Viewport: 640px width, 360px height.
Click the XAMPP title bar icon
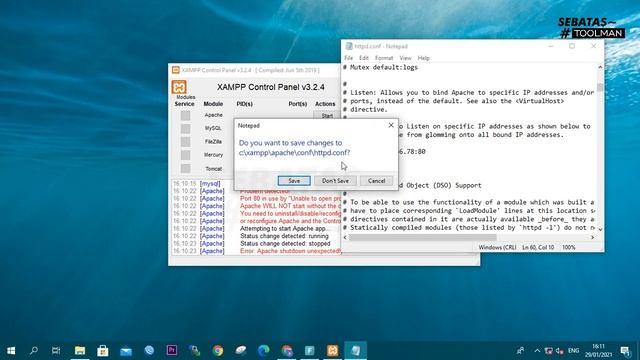[x=176, y=70]
